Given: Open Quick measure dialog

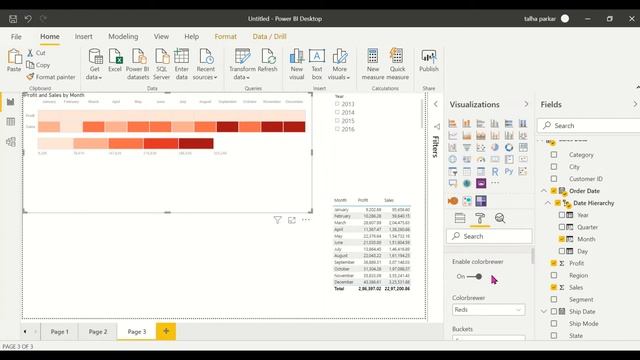Looking at the screenshot, I should coord(397,64).
